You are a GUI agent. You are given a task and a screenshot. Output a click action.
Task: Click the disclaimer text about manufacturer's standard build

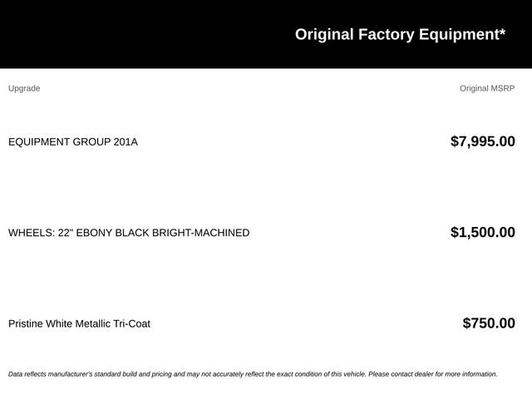[x=253, y=374]
